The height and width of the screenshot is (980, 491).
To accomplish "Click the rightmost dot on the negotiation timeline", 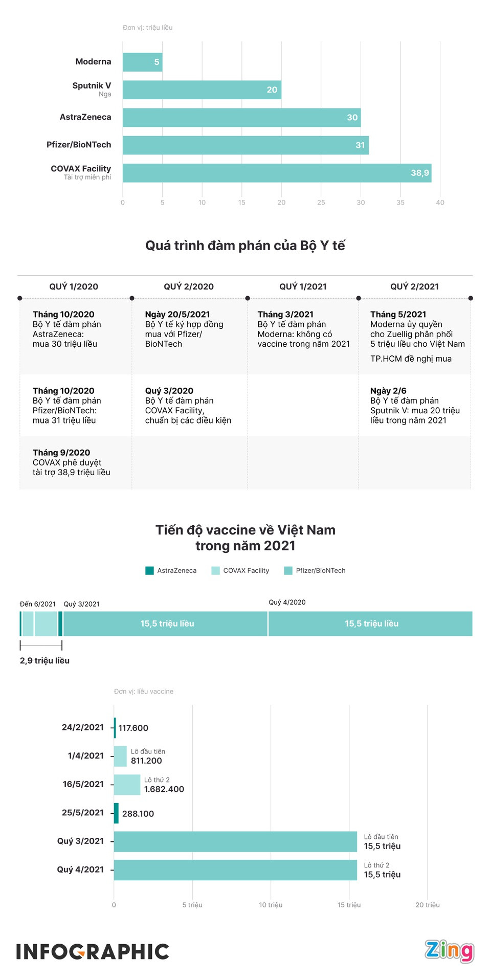I will (471, 298).
